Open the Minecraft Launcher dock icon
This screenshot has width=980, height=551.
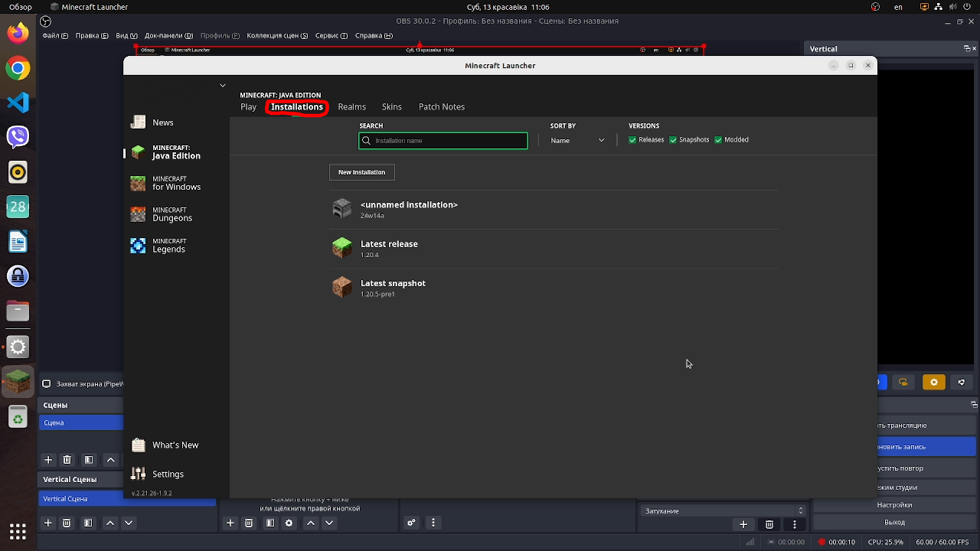[18, 381]
